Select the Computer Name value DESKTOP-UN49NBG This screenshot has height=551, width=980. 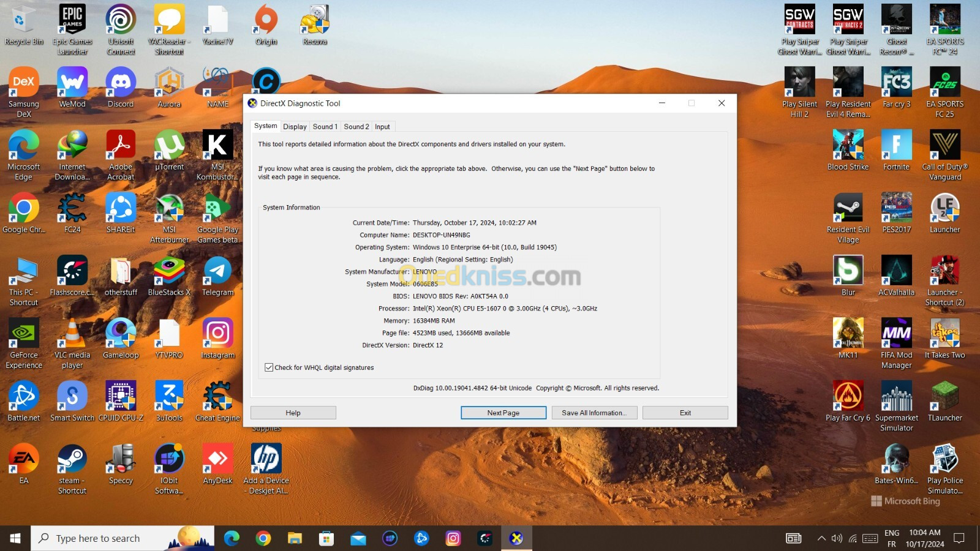pos(441,235)
